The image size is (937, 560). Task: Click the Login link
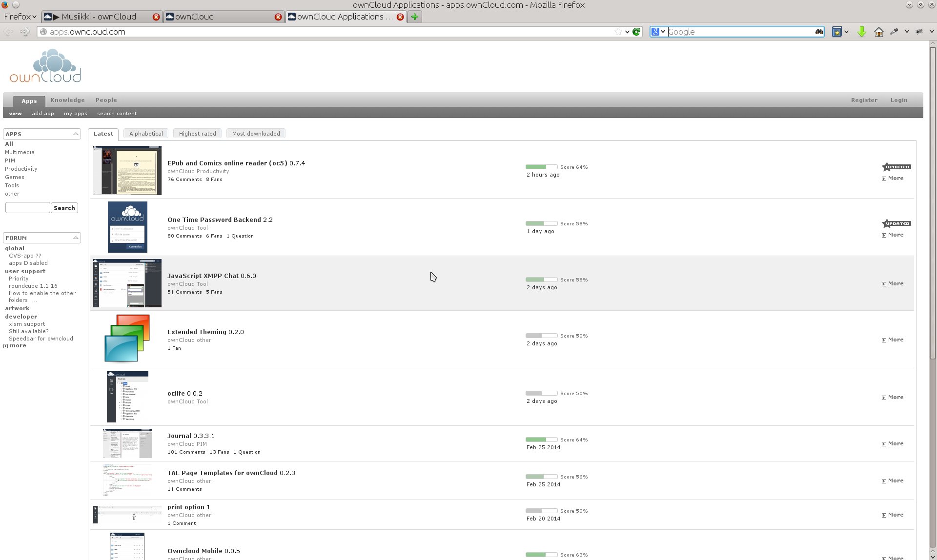point(898,100)
